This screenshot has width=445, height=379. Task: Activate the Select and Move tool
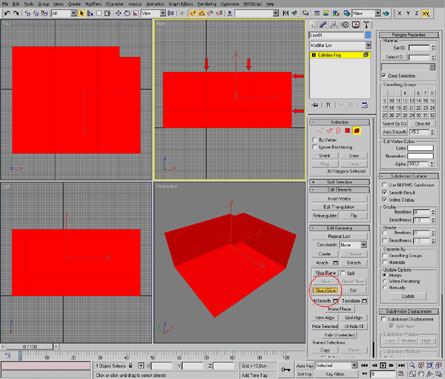pyautogui.click(x=118, y=13)
